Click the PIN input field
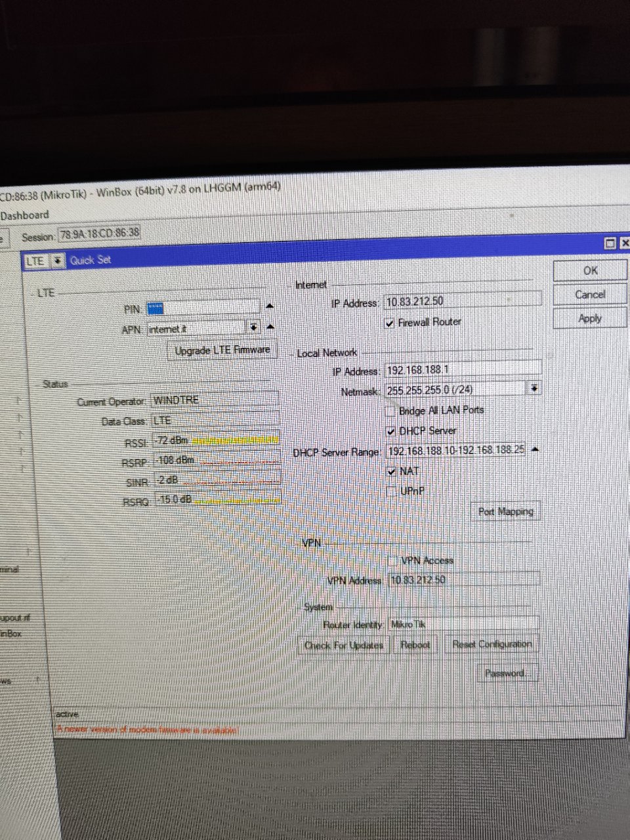630x840 pixels. pyautogui.click(x=203, y=308)
